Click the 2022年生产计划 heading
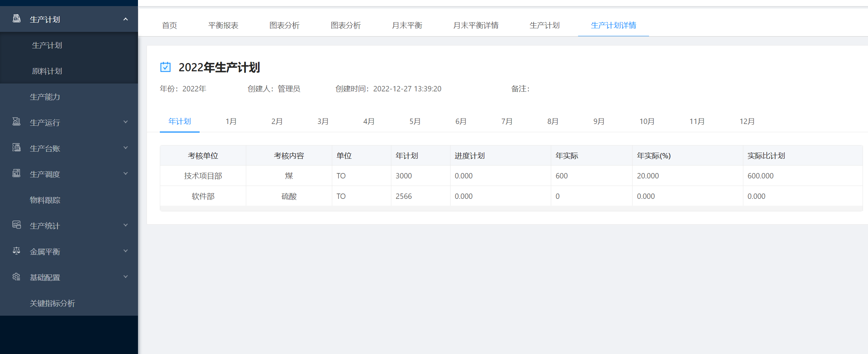 coord(219,67)
